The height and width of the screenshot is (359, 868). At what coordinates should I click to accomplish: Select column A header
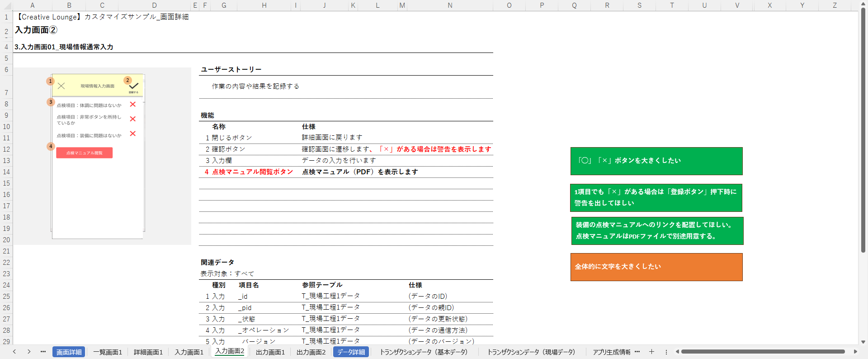(33, 5)
